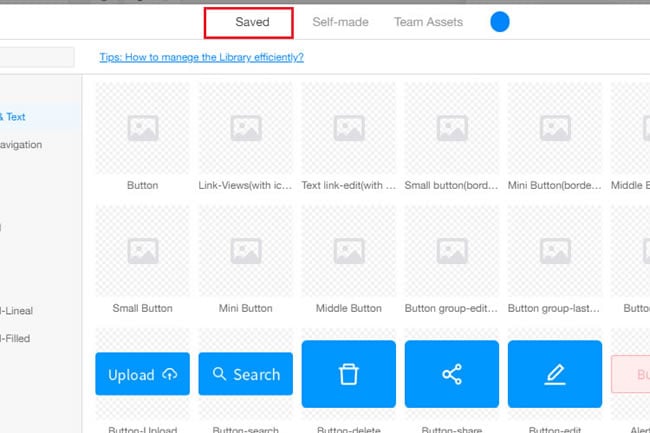The width and height of the screenshot is (650, 433).
Task: Click the blue circle next to Team Assets
Action: point(500,22)
